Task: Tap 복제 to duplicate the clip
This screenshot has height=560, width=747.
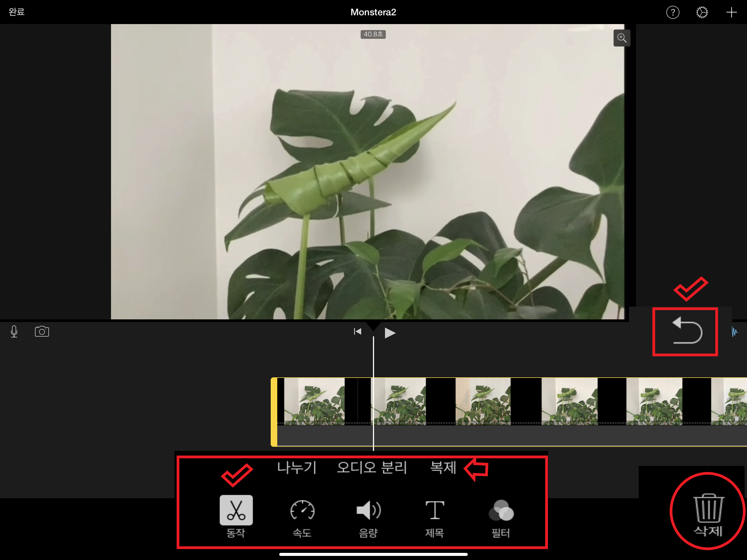Action: [x=443, y=468]
